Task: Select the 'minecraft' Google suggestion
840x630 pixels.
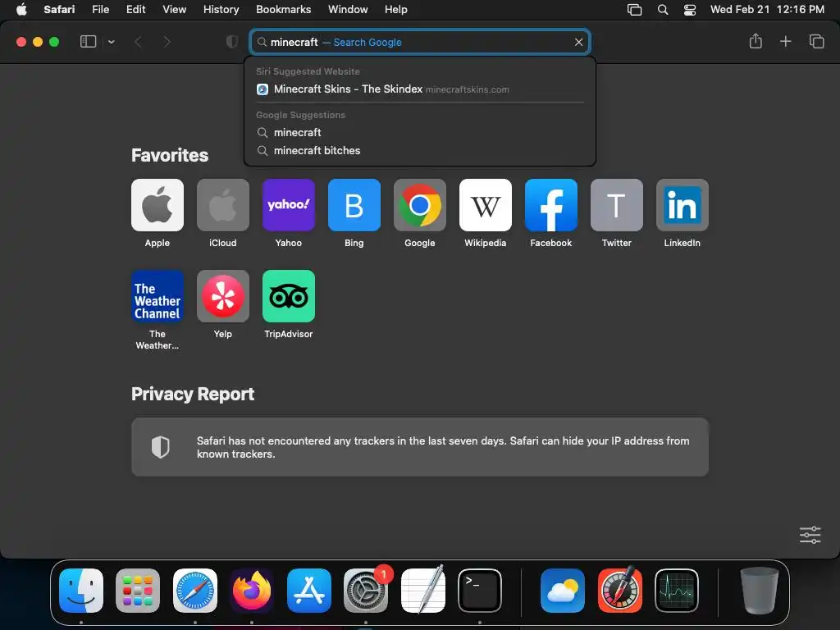Action: [420, 132]
